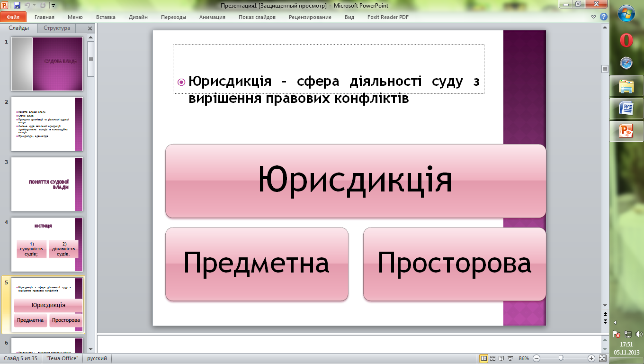Open the Переходы ribbon tab
Screen dimensions: 644x364
click(x=173, y=17)
